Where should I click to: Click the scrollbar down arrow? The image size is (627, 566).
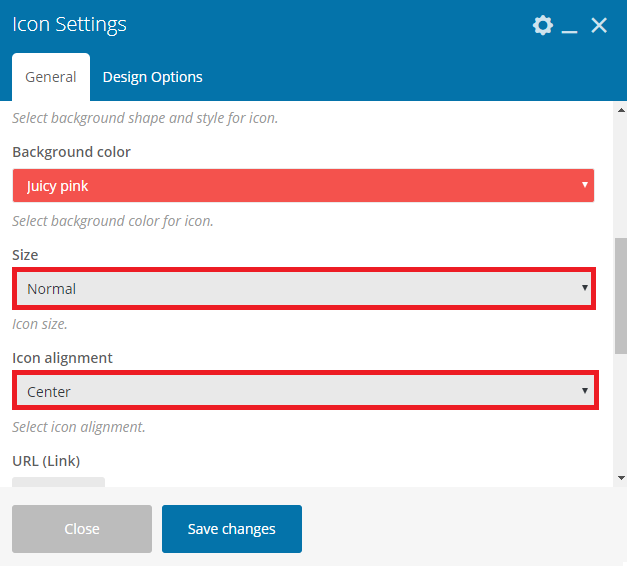pos(621,478)
